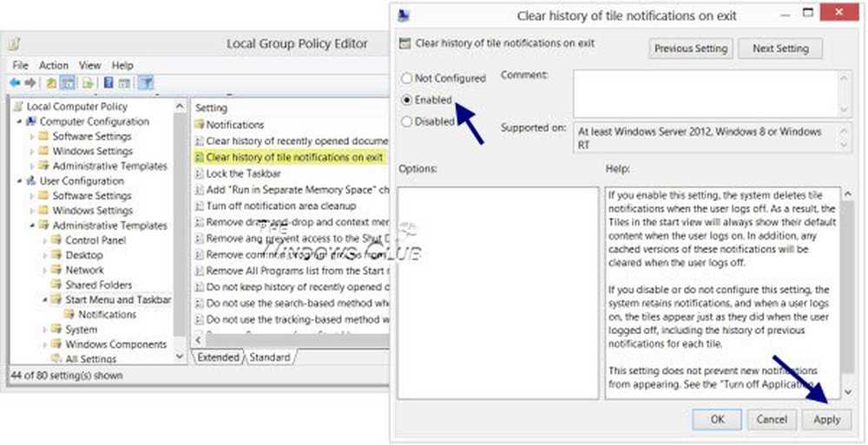Click the Next Setting button
This screenshot has height=445, width=868.
(x=780, y=49)
